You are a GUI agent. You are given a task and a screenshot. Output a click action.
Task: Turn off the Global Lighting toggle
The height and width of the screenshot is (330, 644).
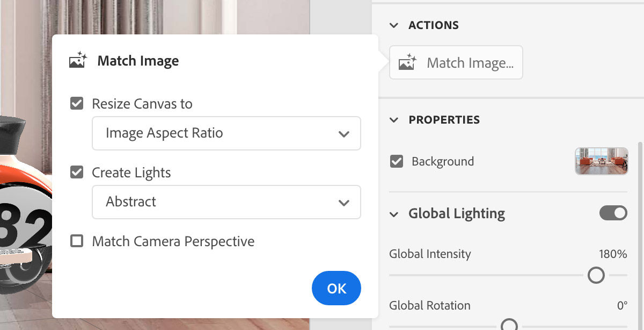tap(613, 213)
